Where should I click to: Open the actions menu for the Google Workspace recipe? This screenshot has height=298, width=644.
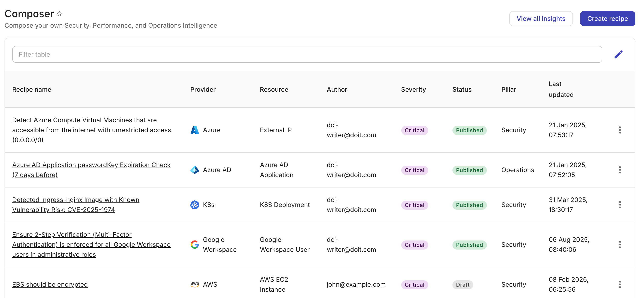620,245
